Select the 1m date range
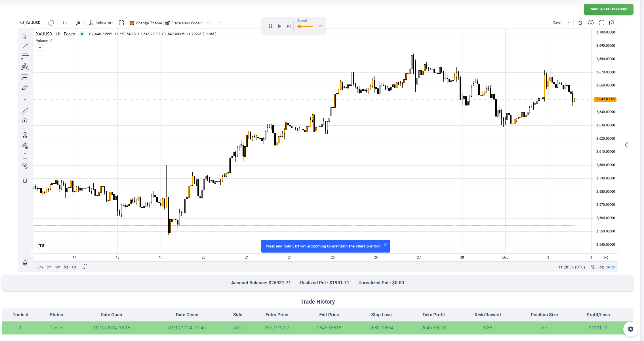Viewport: 644px width, 341px height. tap(58, 267)
